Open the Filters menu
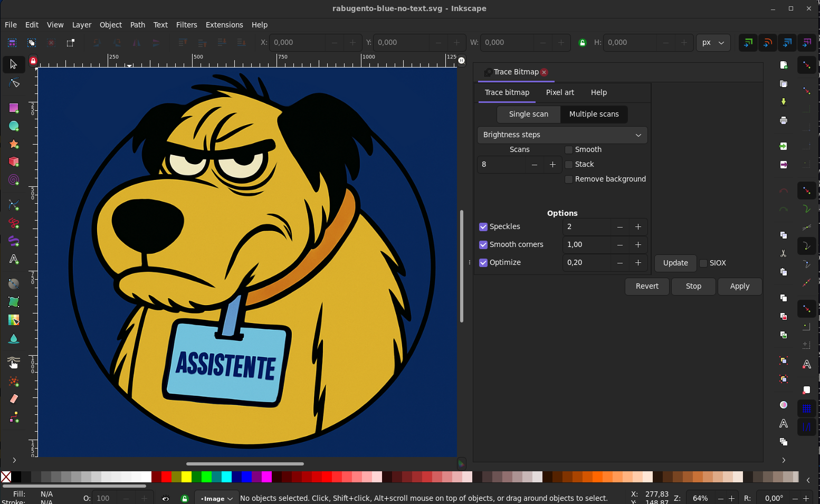Image resolution: width=820 pixels, height=504 pixels. point(187,25)
